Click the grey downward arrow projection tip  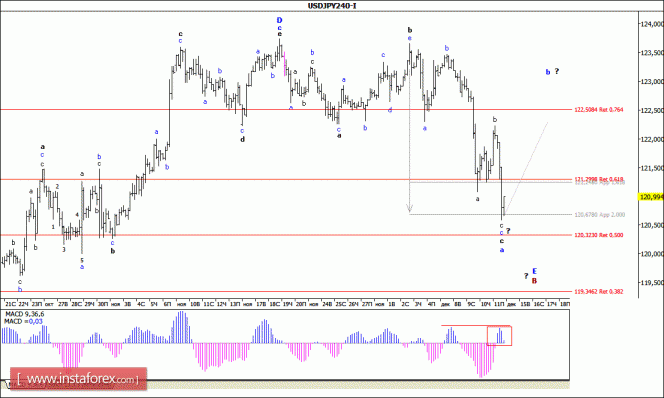(x=409, y=209)
